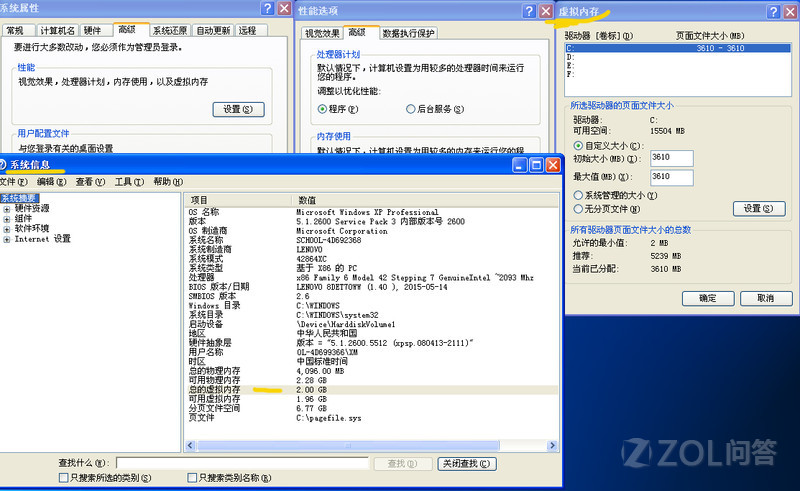Switch to 数据执行保护 tab
The width and height of the screenshot is (800, 491).
408,33
